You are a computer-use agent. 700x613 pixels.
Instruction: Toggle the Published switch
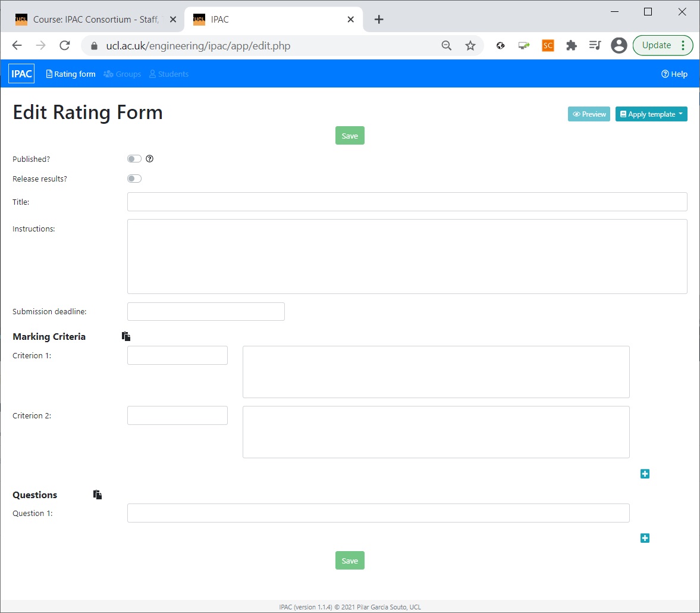134,159
